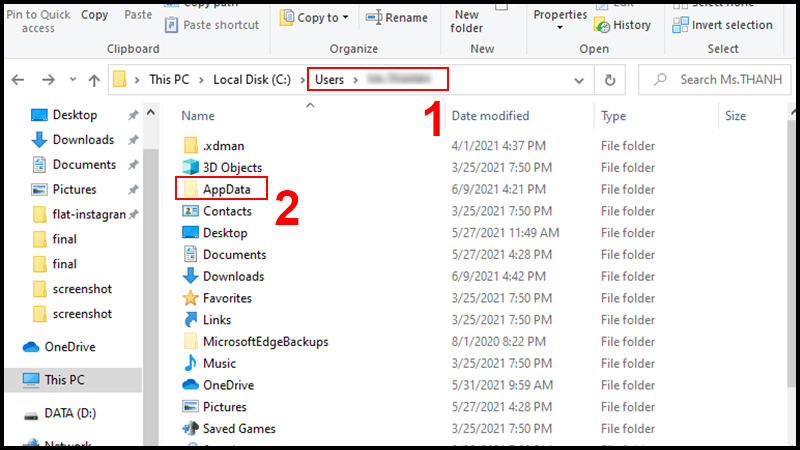
Task: Click the file list vertical scrollbar
Action: (x=793, y=255)
